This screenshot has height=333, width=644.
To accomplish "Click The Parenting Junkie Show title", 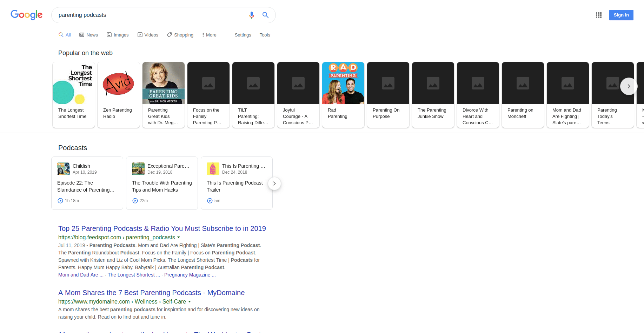I will (432, 113).
